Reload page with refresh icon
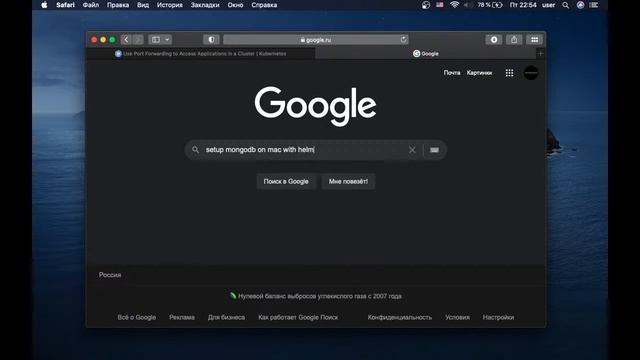This screenshot has height=360, width=640. pos(403,40)
